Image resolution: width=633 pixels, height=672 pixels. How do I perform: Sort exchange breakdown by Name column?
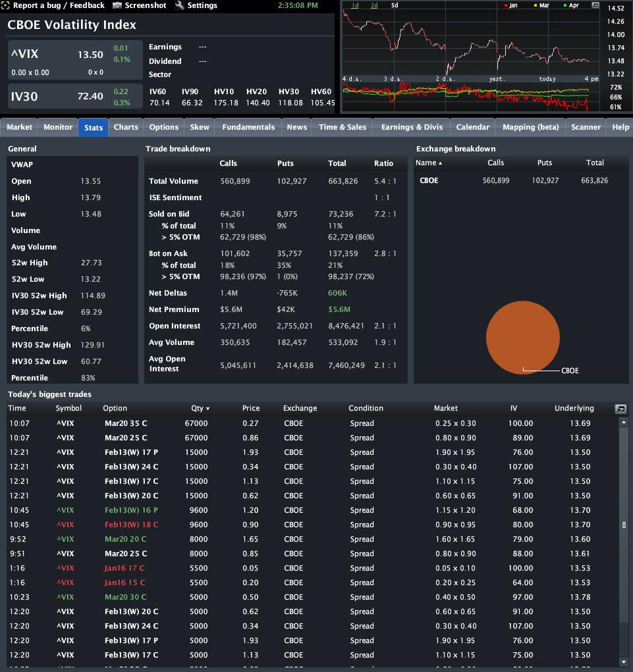pos(429,163)
